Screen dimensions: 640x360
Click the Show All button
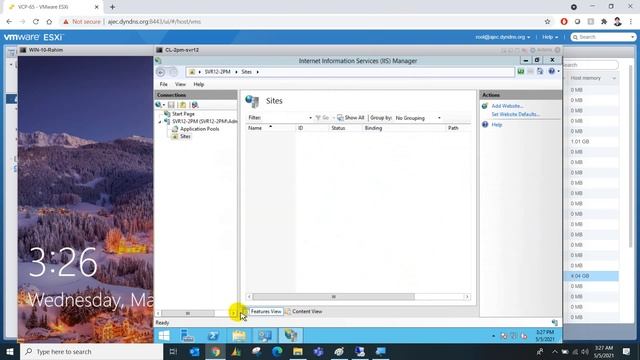pos(351,118)
